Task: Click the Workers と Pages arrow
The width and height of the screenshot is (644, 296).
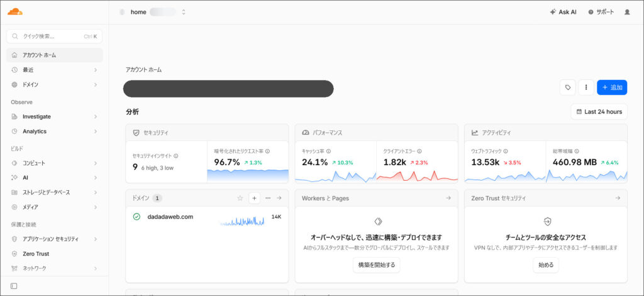Action: [x=448, y=198]
